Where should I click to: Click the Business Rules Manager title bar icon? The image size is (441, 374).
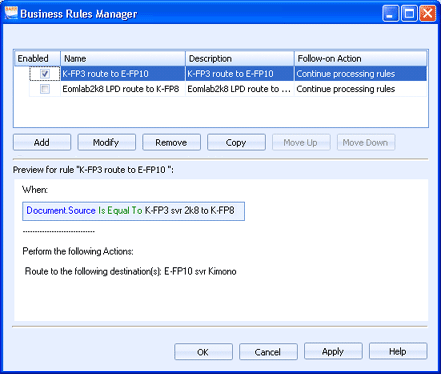[11, 13]
